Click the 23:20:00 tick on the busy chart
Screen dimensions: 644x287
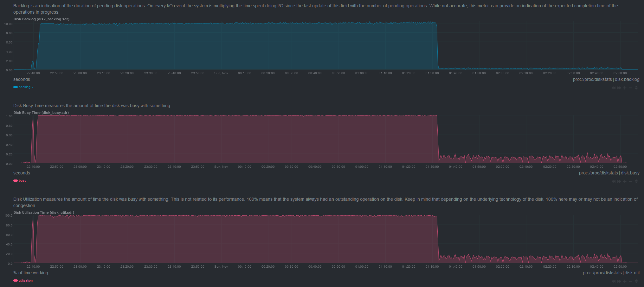pos(127,167)
